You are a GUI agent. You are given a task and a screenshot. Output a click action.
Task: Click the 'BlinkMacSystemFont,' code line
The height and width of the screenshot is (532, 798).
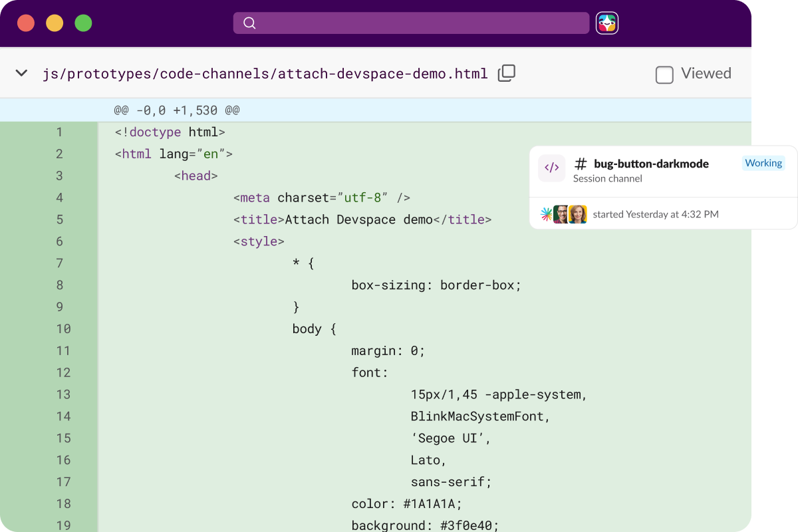[x=481, y=416]
